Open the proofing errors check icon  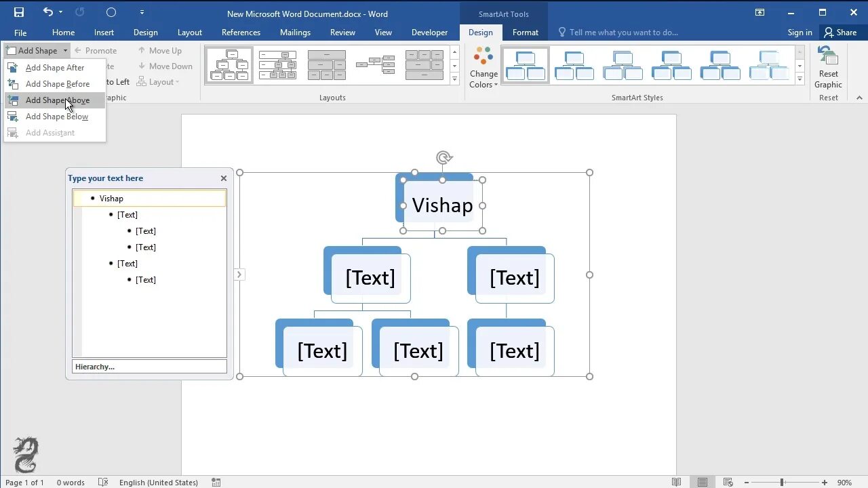pos(103,483)
